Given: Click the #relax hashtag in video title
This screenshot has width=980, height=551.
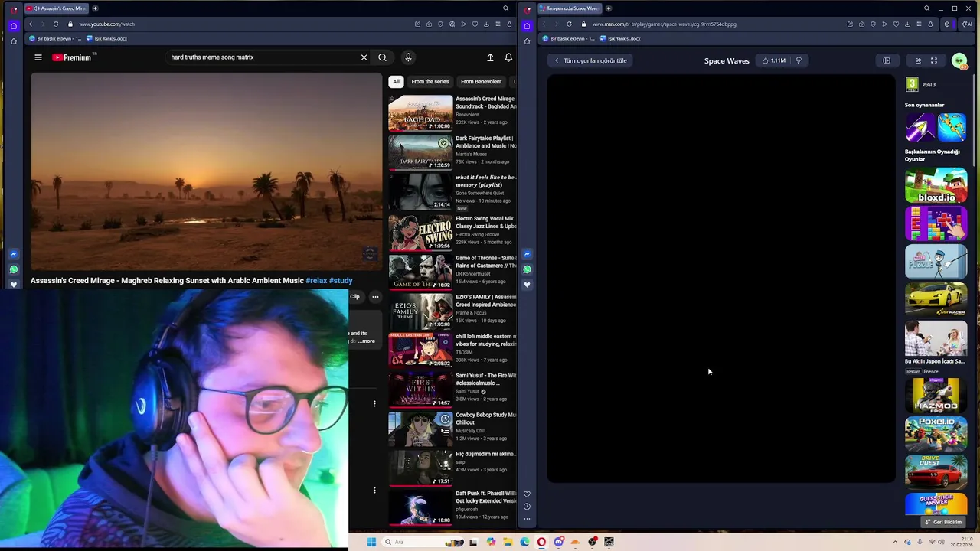Looking at the screenshot, I should coord(316,281).
